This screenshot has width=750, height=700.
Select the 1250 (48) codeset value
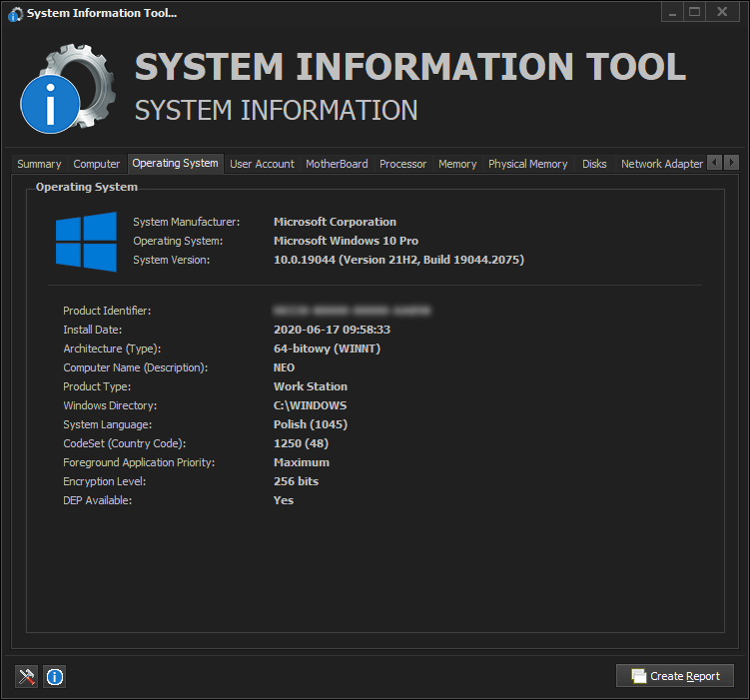[301, 443]
